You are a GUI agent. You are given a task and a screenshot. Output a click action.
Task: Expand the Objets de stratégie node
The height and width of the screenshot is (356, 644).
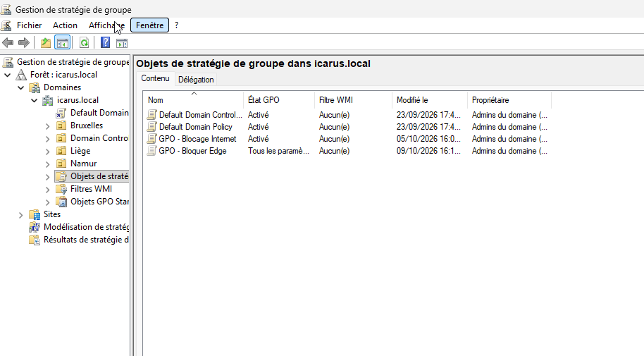tap(48, 177)
